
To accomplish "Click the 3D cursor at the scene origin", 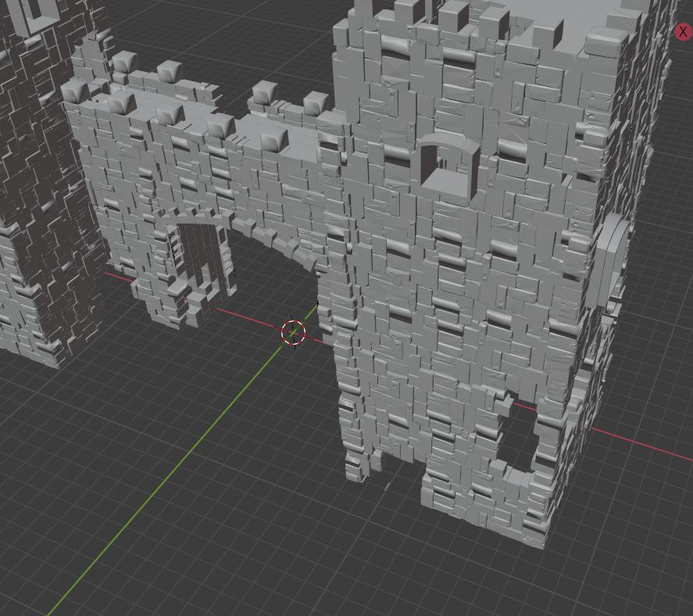I will pyautogui.click(x=292, y=333).
